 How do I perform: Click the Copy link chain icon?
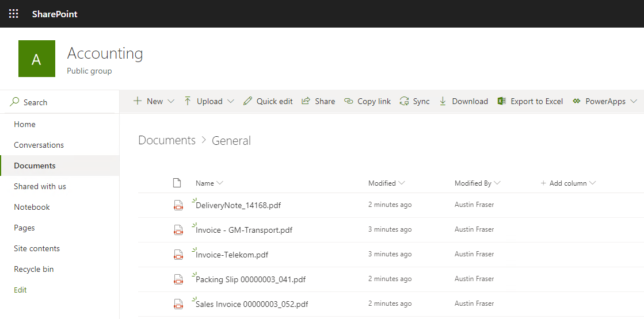pyautogui.click(x=349, y=101)
